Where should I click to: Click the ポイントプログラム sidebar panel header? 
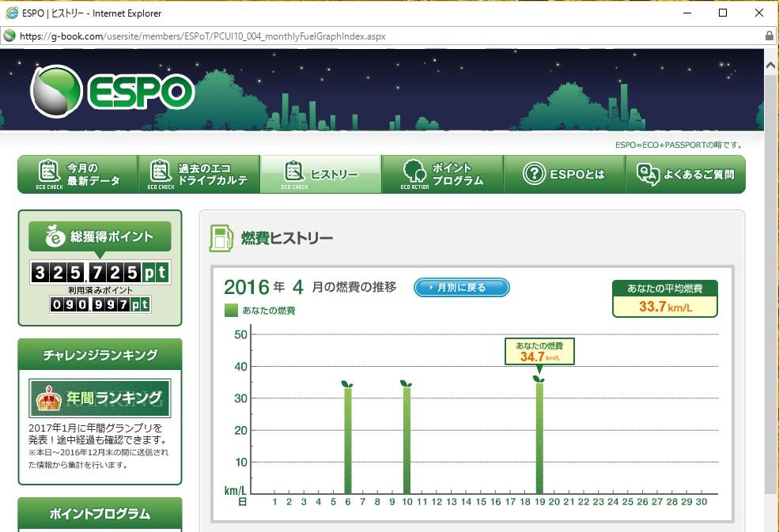[x=100, y=514]
